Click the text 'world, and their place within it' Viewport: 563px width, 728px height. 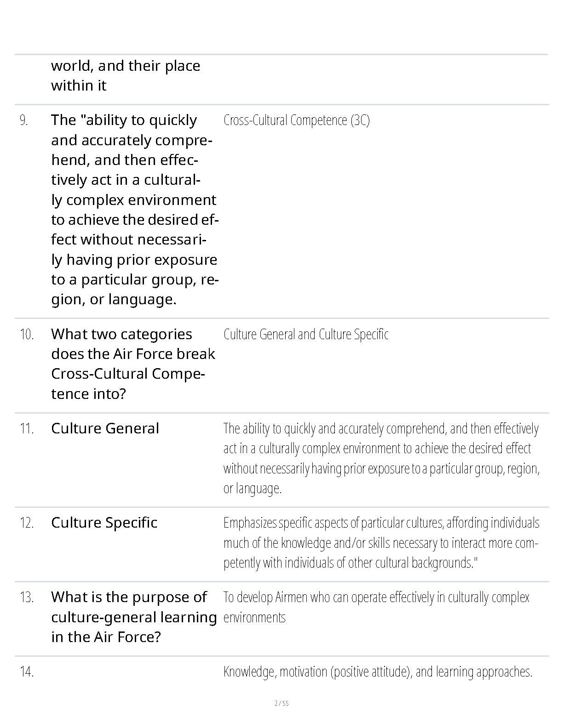click(126, 75)
